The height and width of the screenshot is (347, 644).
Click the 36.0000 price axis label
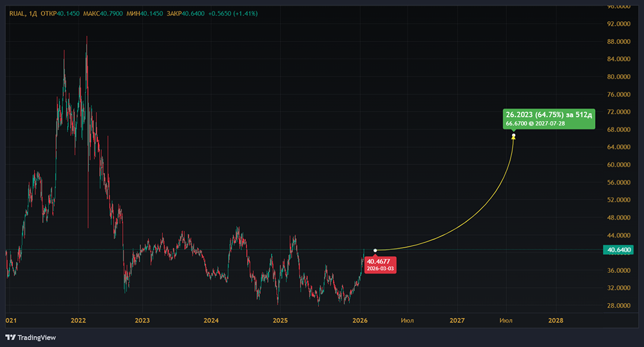tap(618, 270)
